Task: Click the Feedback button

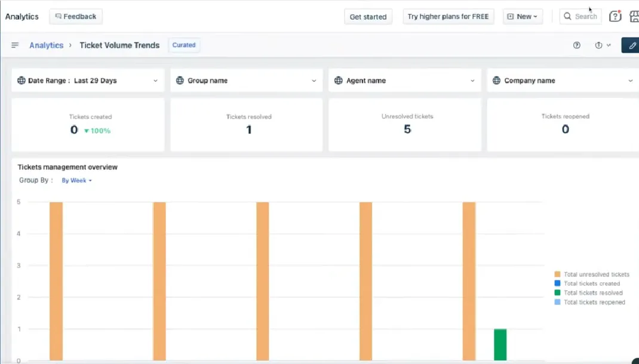Action: click(76, 17)
